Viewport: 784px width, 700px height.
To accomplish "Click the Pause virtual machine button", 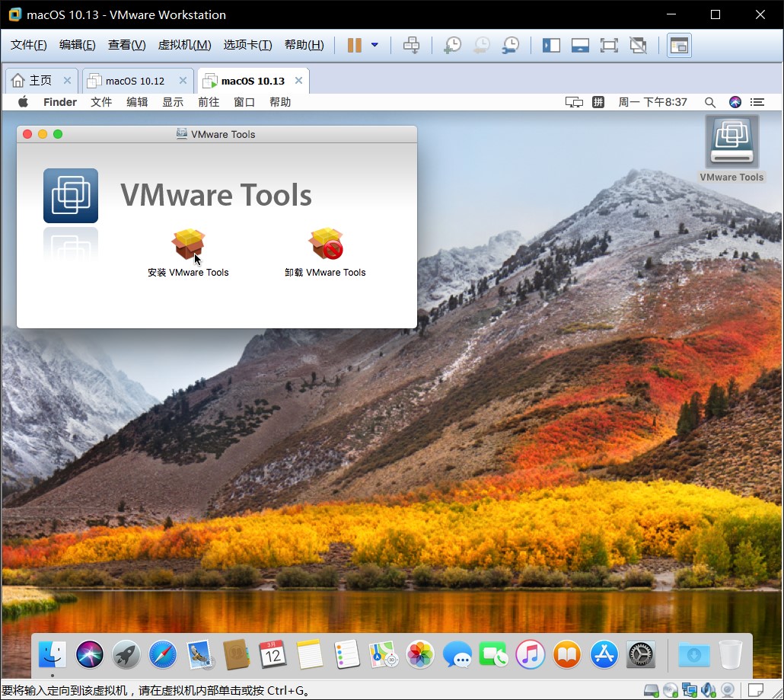I will click(354, 46).
